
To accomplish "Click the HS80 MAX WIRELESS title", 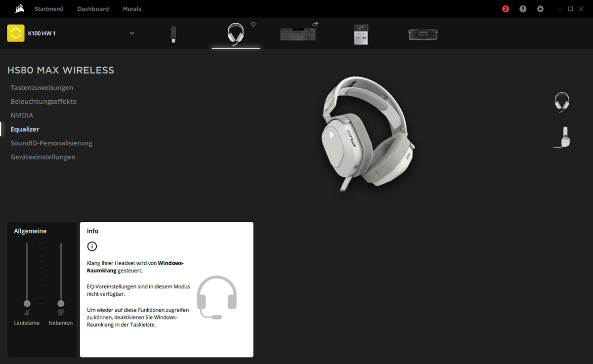I will 61,70.
